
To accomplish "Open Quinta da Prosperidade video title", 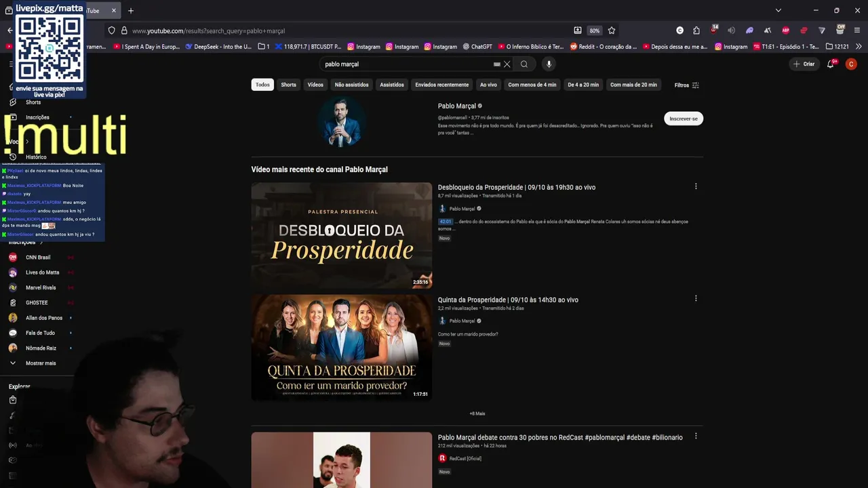I will 508,300.
